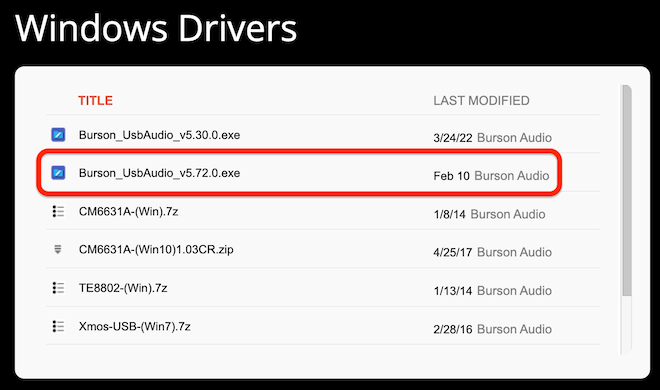Open the CM6631A-(Win).7z file
Viewport: 660px width, 390px height.
coord(128,212)
